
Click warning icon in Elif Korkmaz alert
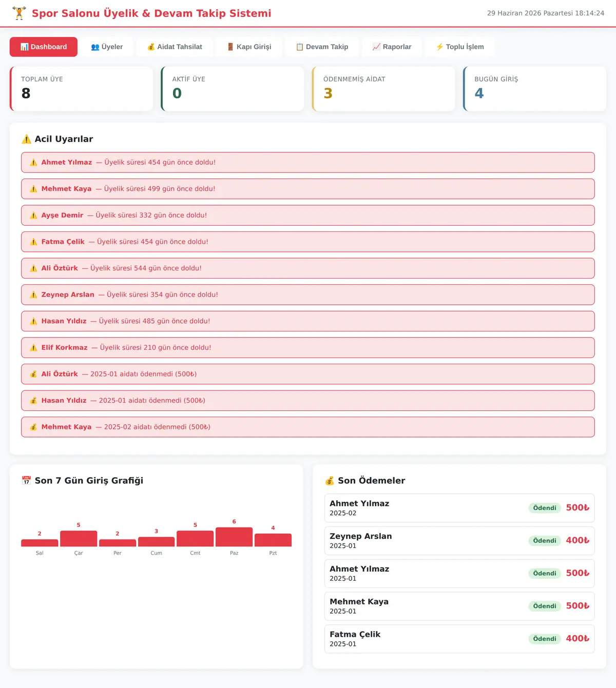(x=33, y=348)
